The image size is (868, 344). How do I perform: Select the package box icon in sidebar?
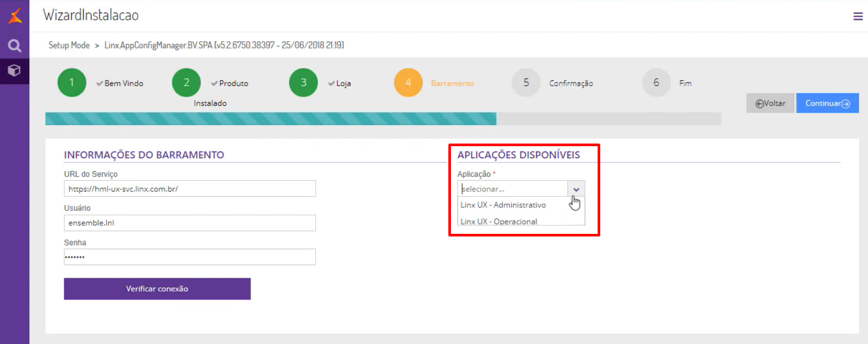click(15, 70)
